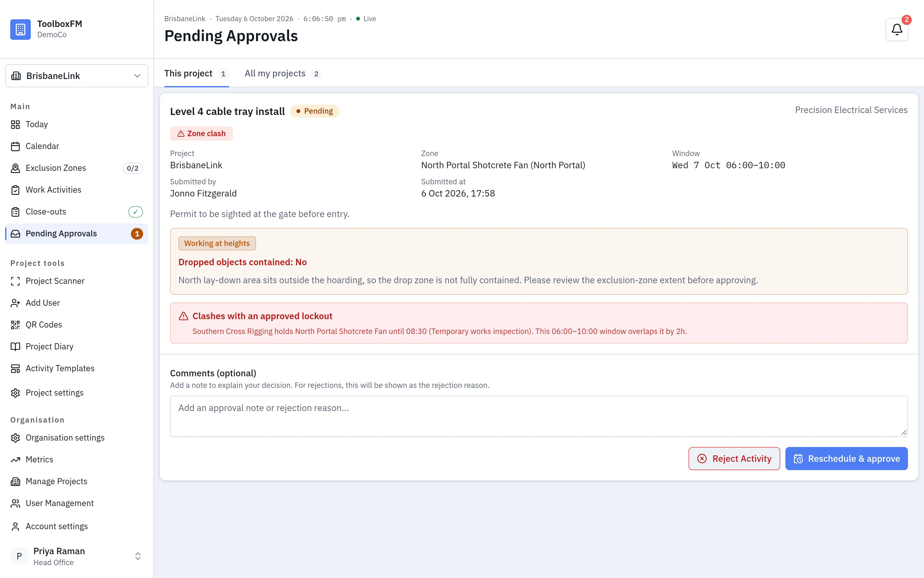Open Metrics under Organisation

click(76, 460)
